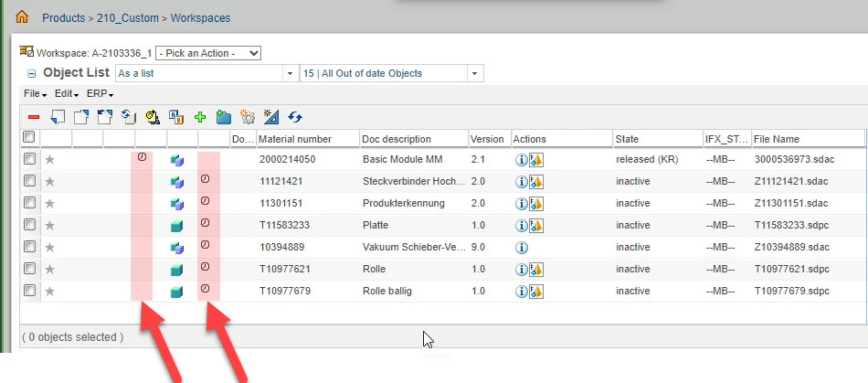Toggle favorite star for T10977679
This screenshot has height=383, width=868.
tap(50, 291)
